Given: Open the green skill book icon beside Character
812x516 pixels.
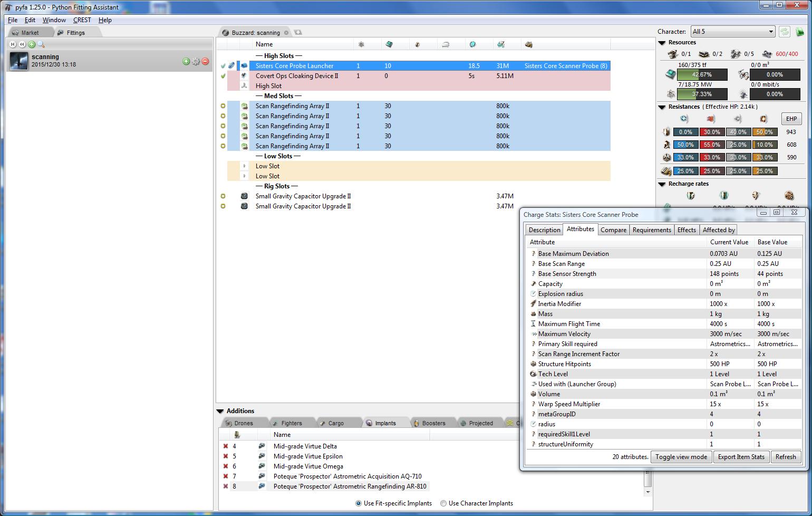Looking at the screenshot, I should point(800,32).
